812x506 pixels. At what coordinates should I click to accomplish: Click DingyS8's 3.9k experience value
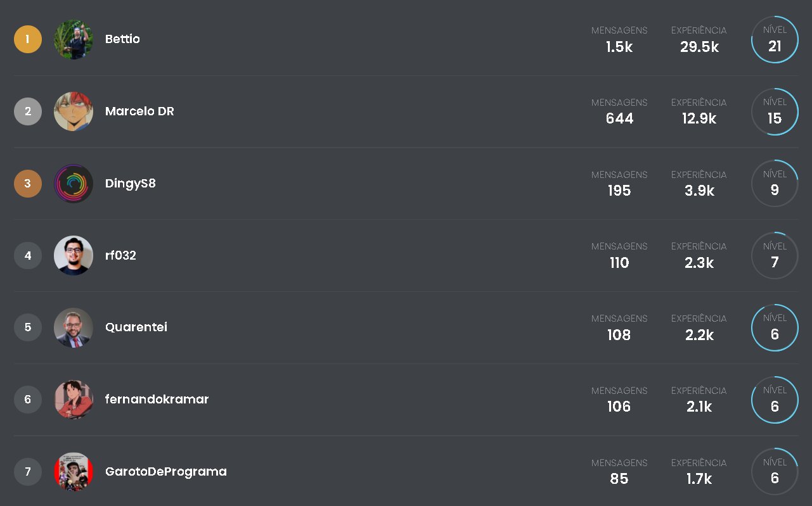(699, 191)
